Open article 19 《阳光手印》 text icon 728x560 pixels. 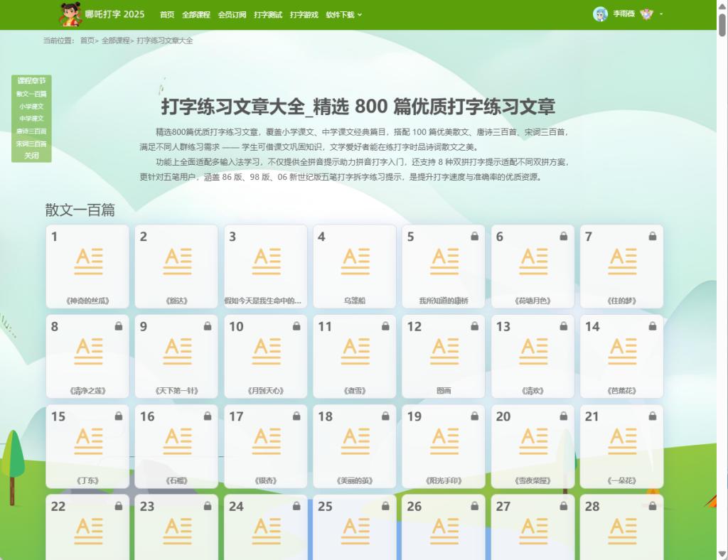coord(444,440)
